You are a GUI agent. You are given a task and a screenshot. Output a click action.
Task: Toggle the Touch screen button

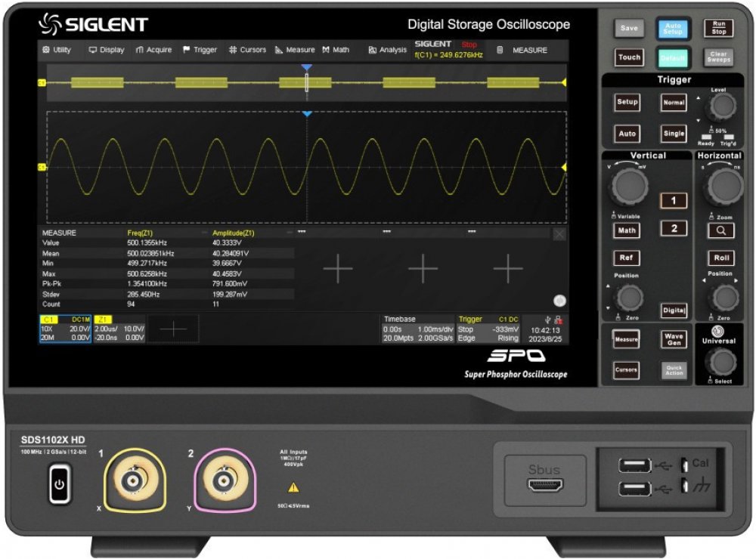point(628,57)
